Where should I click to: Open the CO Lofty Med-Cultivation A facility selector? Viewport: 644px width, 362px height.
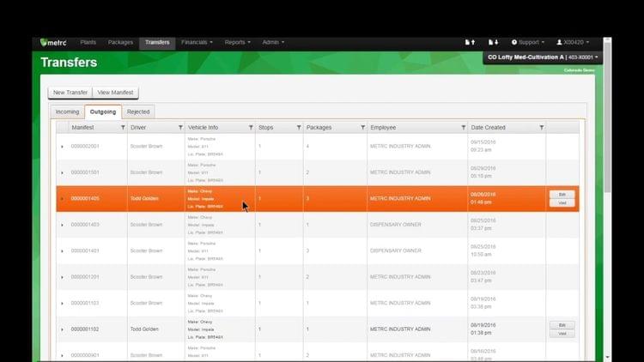click(543, 57)
